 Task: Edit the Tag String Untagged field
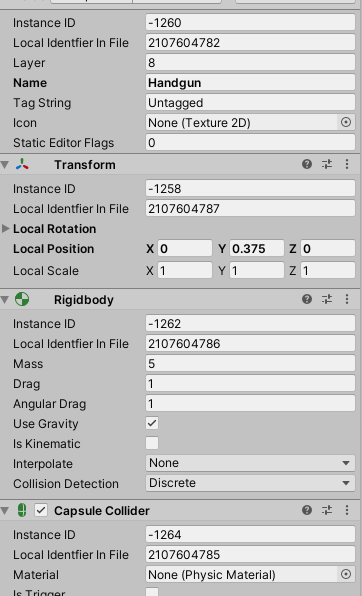[x=250, y=103]
